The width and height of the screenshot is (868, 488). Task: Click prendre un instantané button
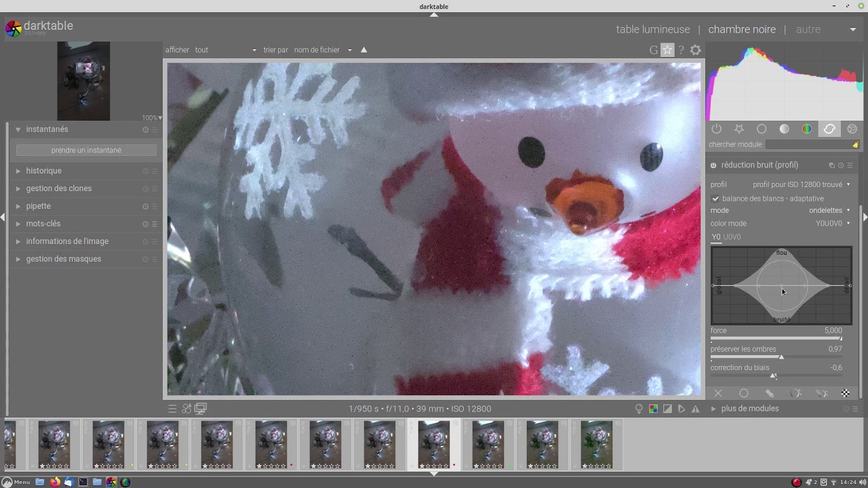(x=86, y=150)
